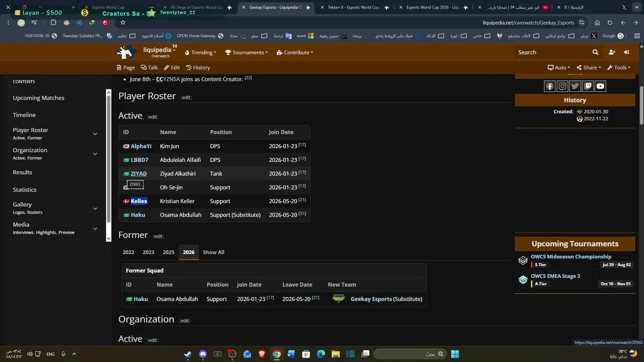Open Discord from the taskbar
The width and height of the screenshot is (644, 362).
coord(203,354)
